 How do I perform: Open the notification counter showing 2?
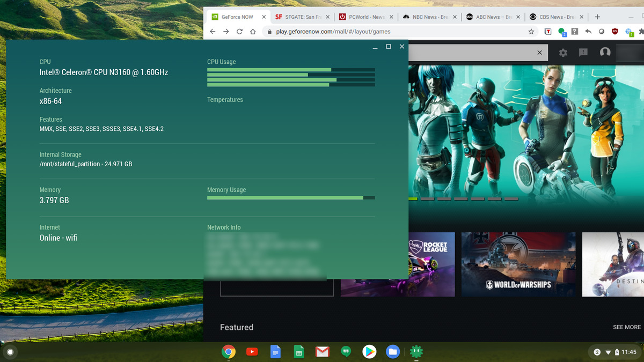(597, 352)
